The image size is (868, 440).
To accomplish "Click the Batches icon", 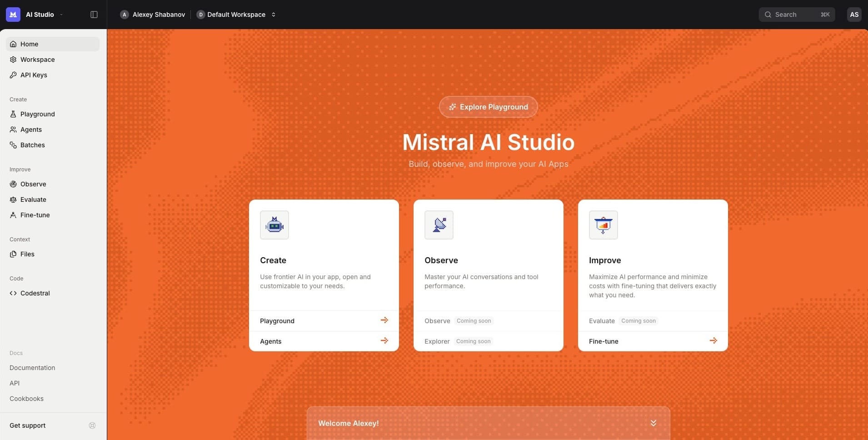I will point(13,145).
